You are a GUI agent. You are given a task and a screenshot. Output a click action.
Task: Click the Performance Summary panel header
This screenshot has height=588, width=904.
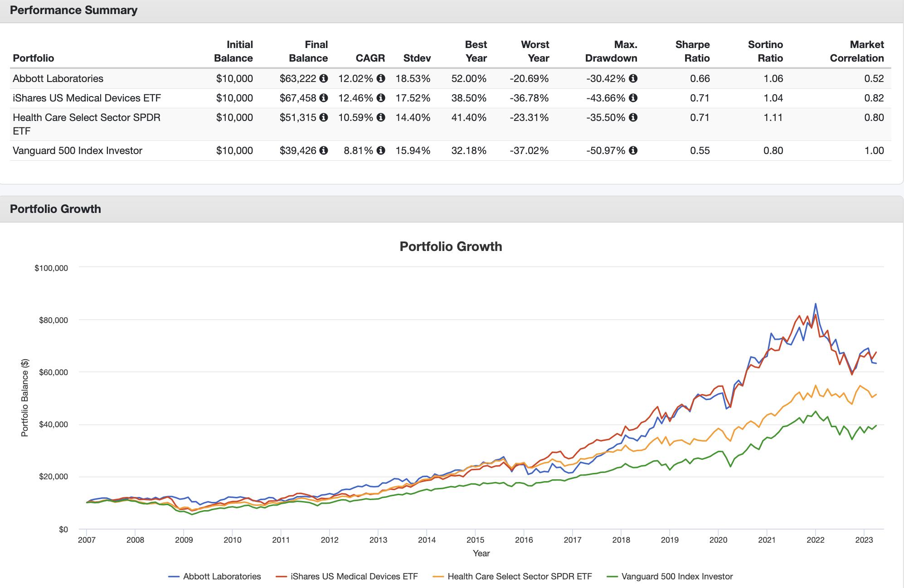73,10
